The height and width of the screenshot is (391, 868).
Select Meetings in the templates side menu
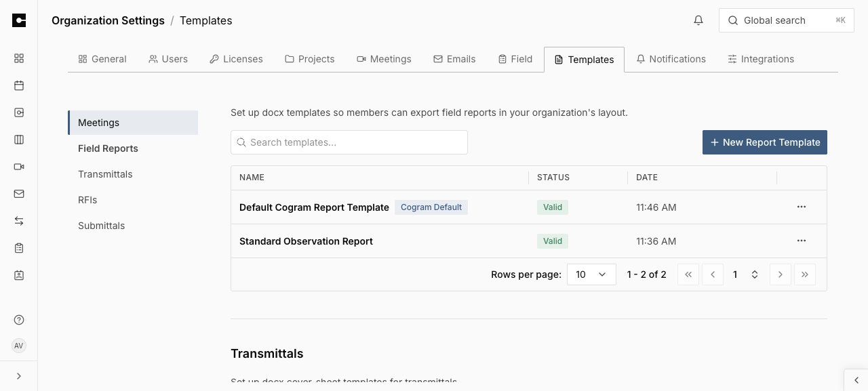133,123
